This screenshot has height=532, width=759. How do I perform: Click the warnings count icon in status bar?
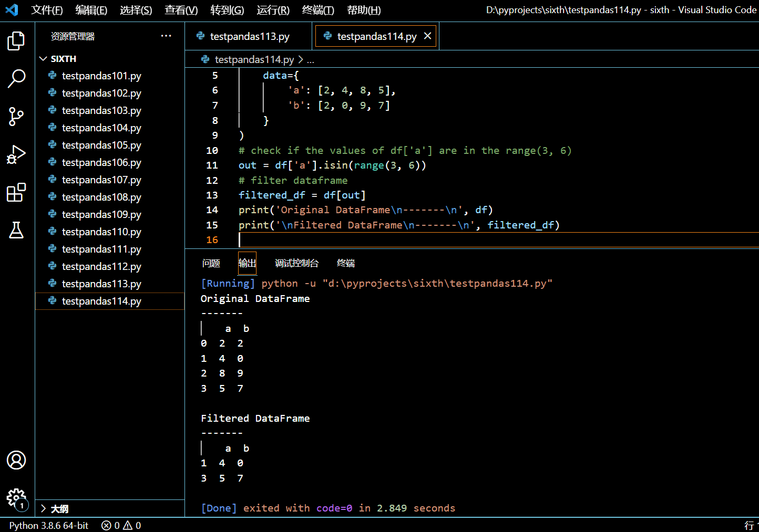[x=128, y=525]
